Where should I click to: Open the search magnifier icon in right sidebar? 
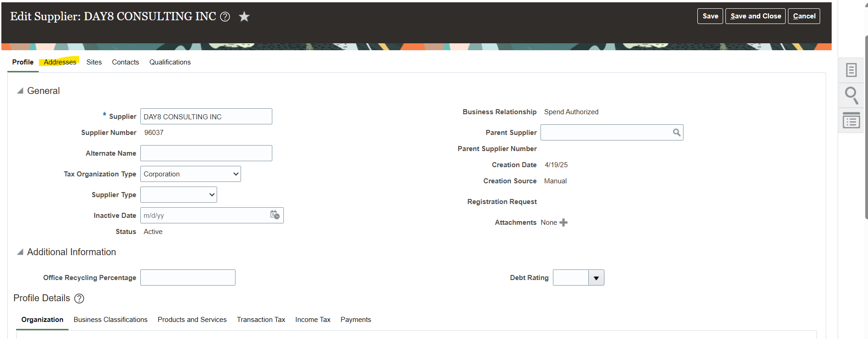pyautogui.click(x=851, y=95)
